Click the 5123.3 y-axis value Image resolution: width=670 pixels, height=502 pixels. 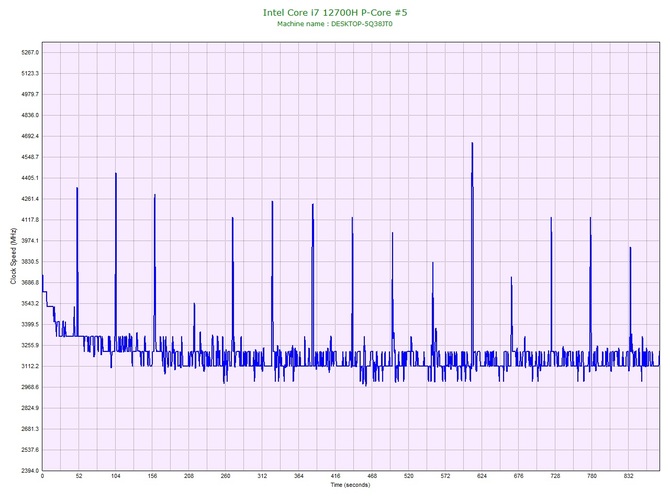tap(30, 73)
